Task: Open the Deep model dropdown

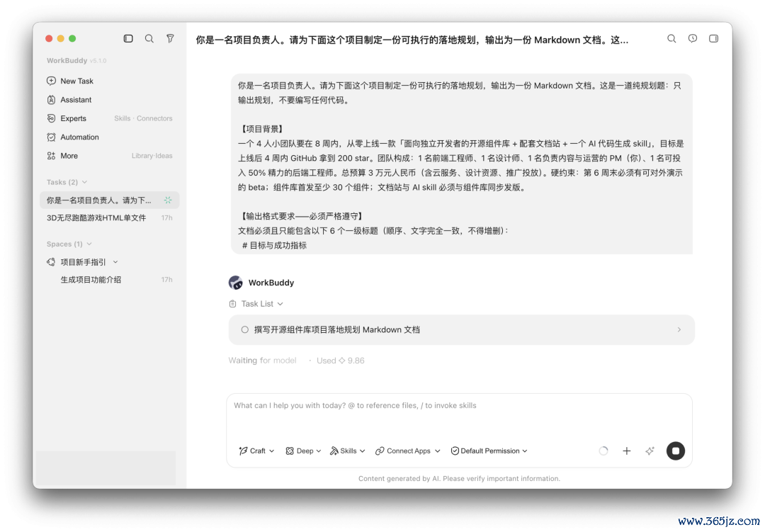Action: tap(303, 451)
